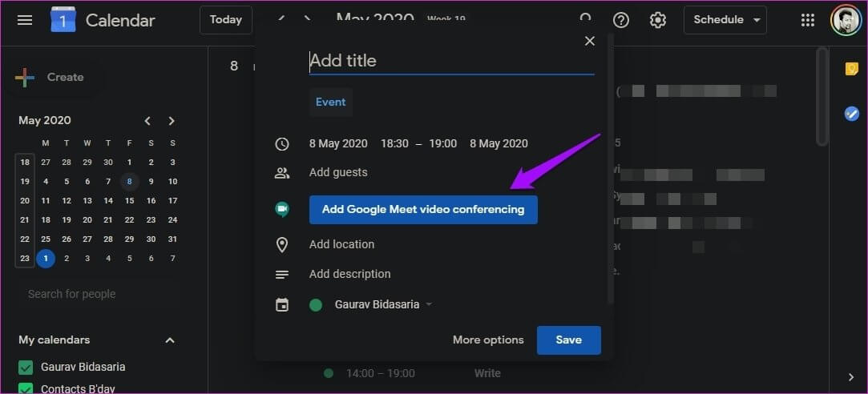The width and height of the screenshot is (868, 394).
Task: Select the Event type tab
Action: [x=330, y=102]
